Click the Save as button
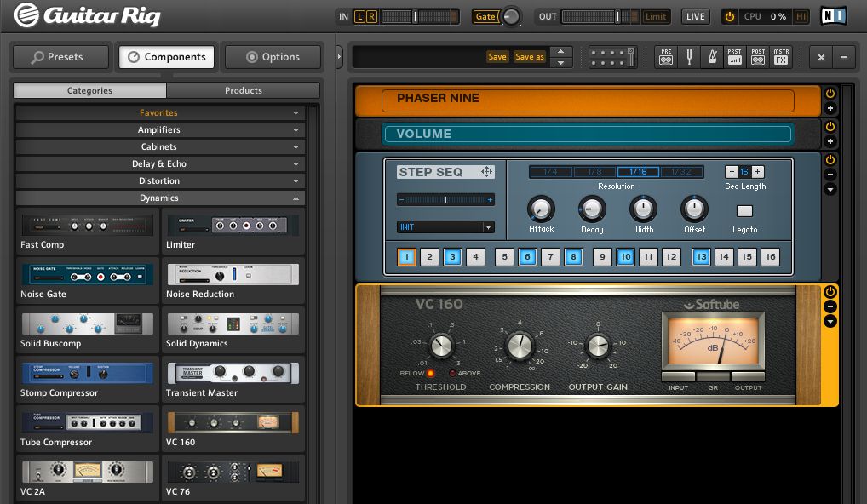The width and height of the screenshot is (867, 504). coord(530,56)
